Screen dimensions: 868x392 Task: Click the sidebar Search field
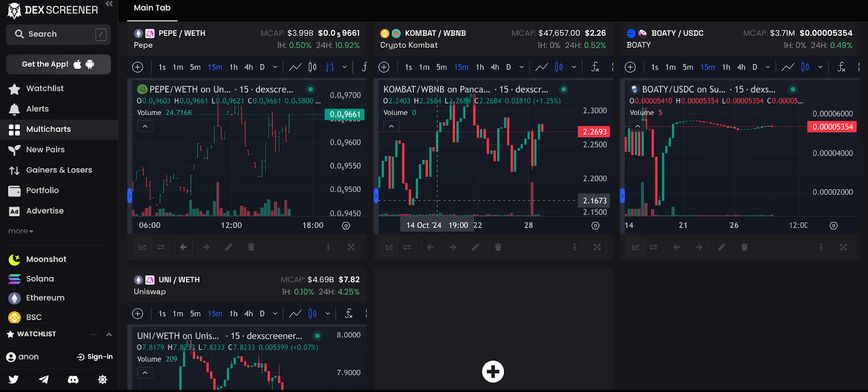[x=59, y=34]
